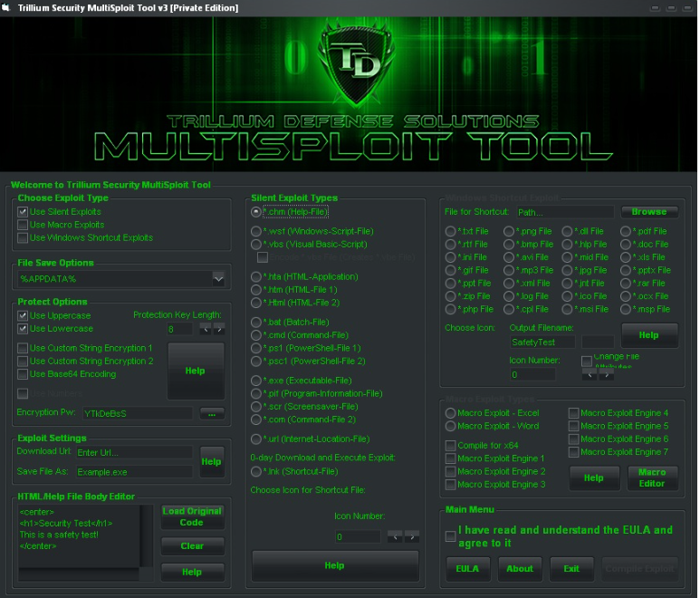Select Macro Exploit - Word radio button
The height and width of the screenshot is (598, 700).
[x=450, y=426]
